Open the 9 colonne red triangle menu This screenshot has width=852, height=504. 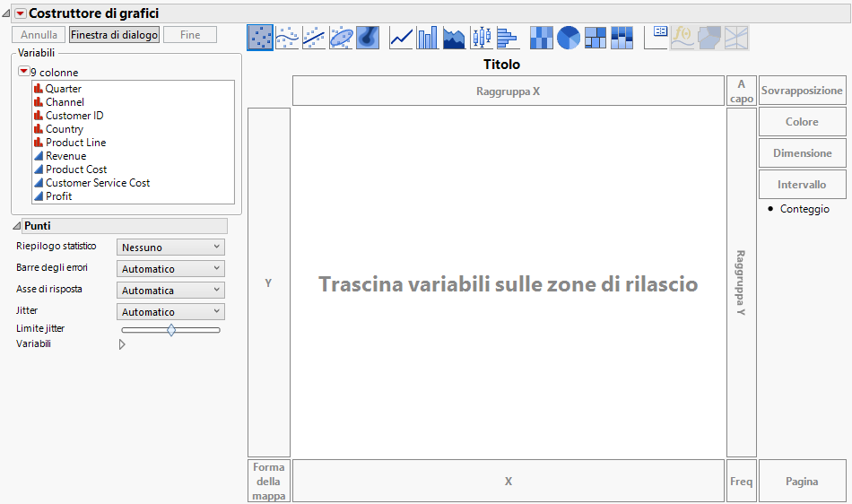[24, 72]
